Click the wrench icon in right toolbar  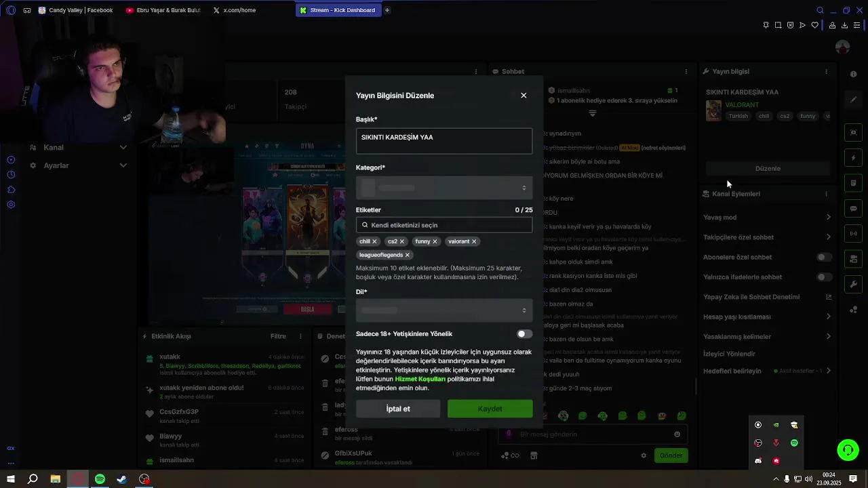coord(854,284)
